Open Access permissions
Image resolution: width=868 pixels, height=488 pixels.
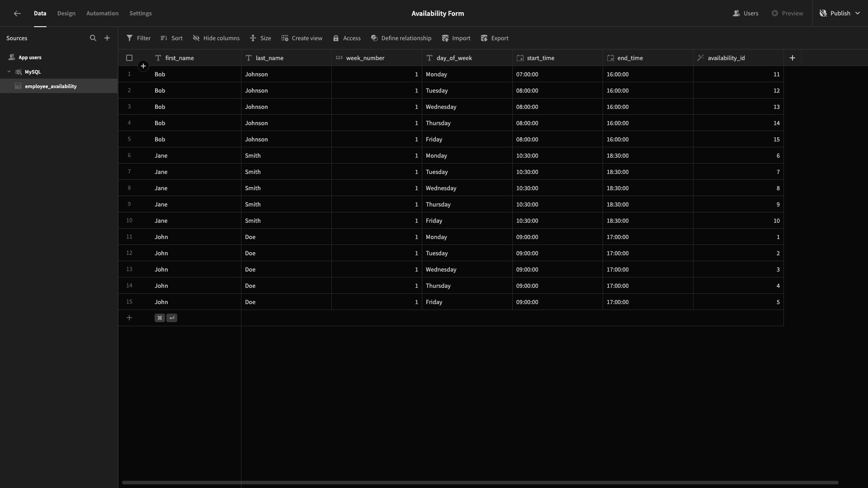coord(347,38)
